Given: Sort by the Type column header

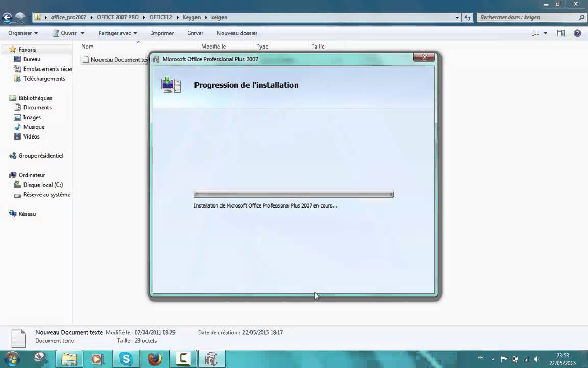Looking at the screenshot, I should pyautogui.click(x=262, y=46).
